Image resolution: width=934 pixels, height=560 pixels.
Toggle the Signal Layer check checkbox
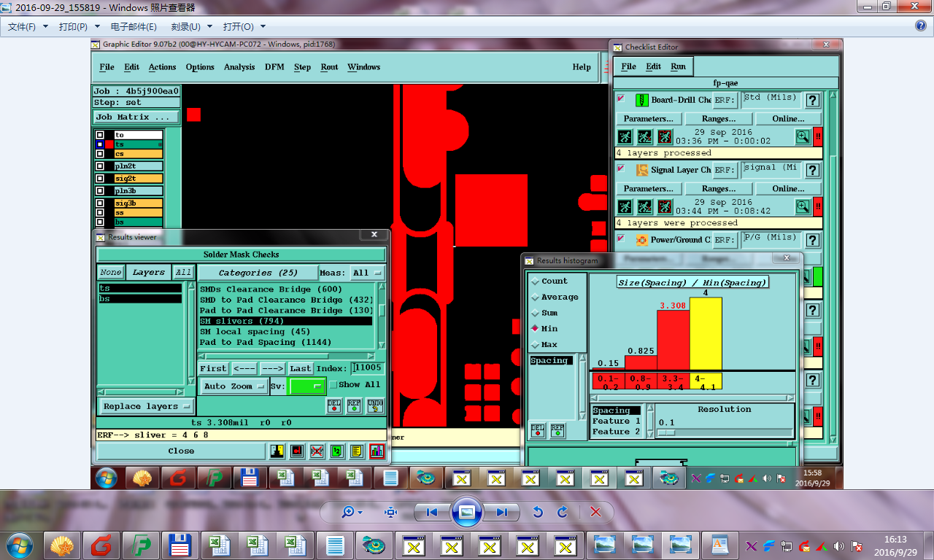(621, 168)
